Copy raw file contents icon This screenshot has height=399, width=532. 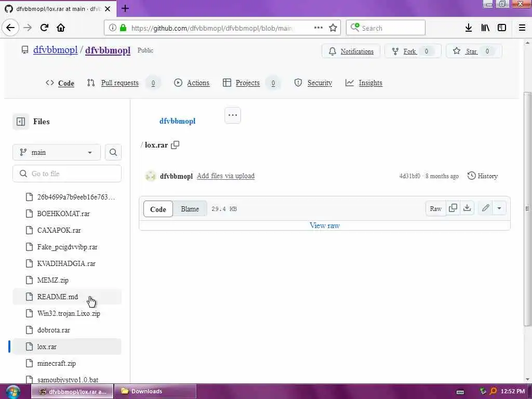(x=453, y=208)
